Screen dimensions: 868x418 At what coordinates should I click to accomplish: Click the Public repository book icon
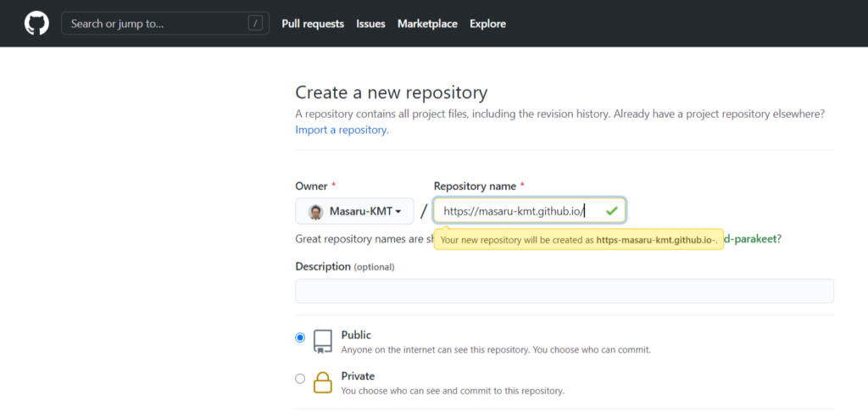tap(323, 341)
